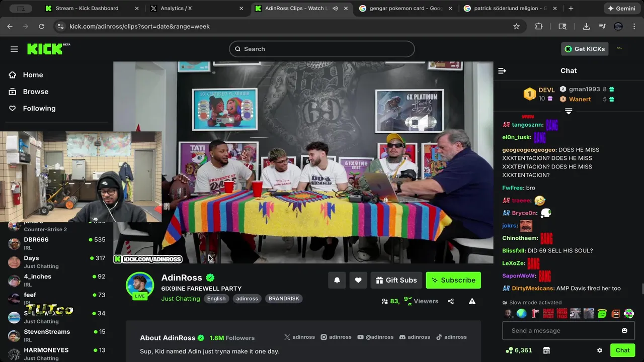The image size is (644, 362).
Task: Open AdinRoss X profile link
Action: pos(300,337)
